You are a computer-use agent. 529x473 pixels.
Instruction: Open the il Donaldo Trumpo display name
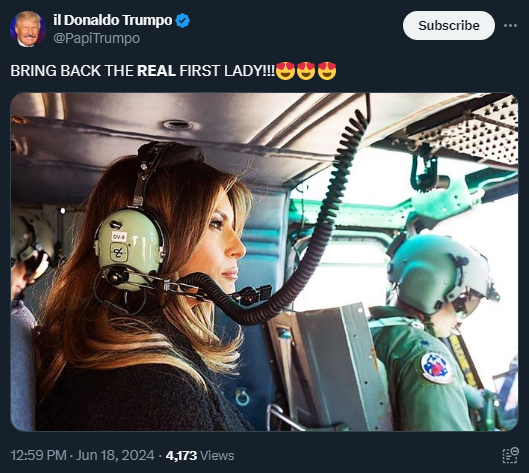point(113,20)
